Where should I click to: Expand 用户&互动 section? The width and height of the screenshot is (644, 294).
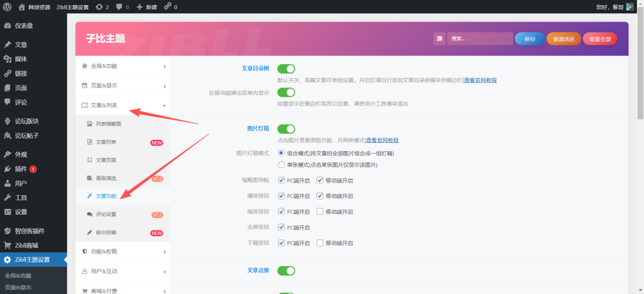coord(123,271)
